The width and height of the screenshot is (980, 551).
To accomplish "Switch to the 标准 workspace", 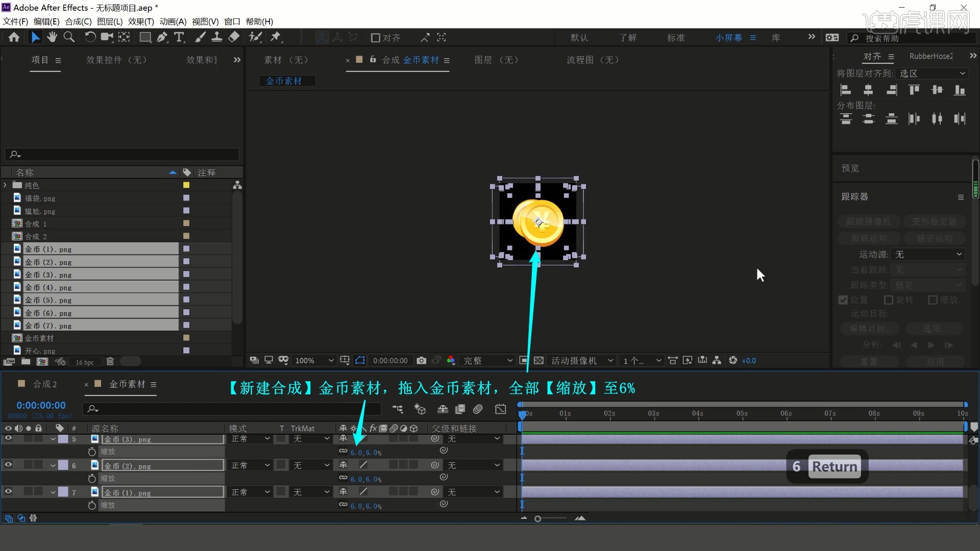I will tap(676, 38).
